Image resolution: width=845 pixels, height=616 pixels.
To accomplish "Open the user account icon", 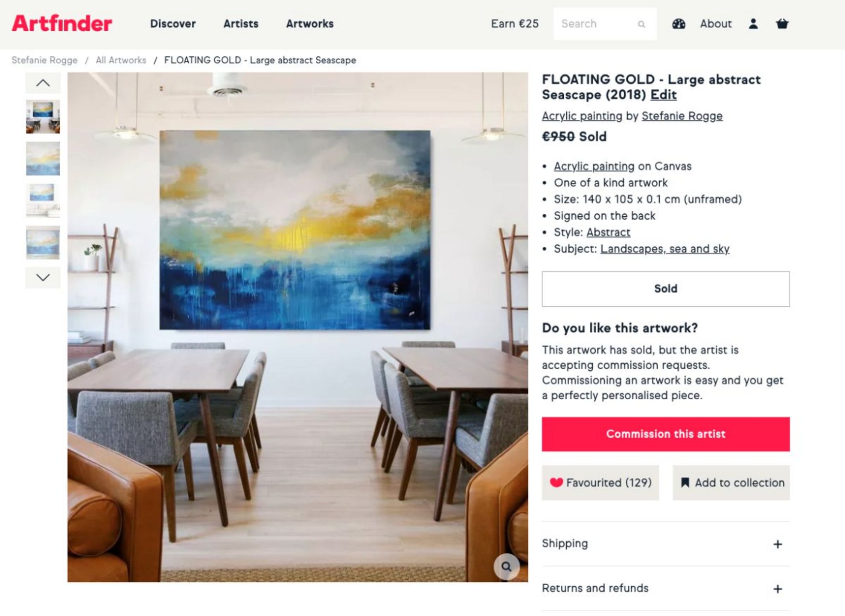I will pos(753,24).
